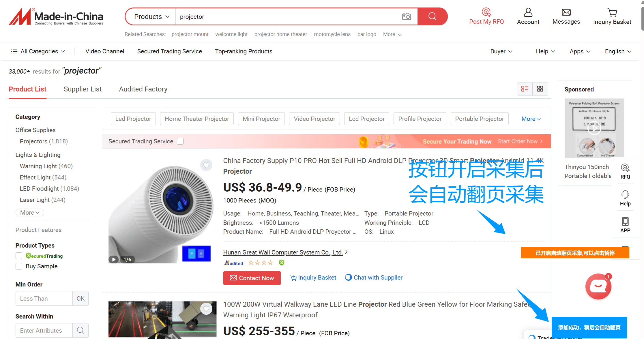
Task: Add P10 PRO to Inquiry Basket
Action: tap(313, 278)
